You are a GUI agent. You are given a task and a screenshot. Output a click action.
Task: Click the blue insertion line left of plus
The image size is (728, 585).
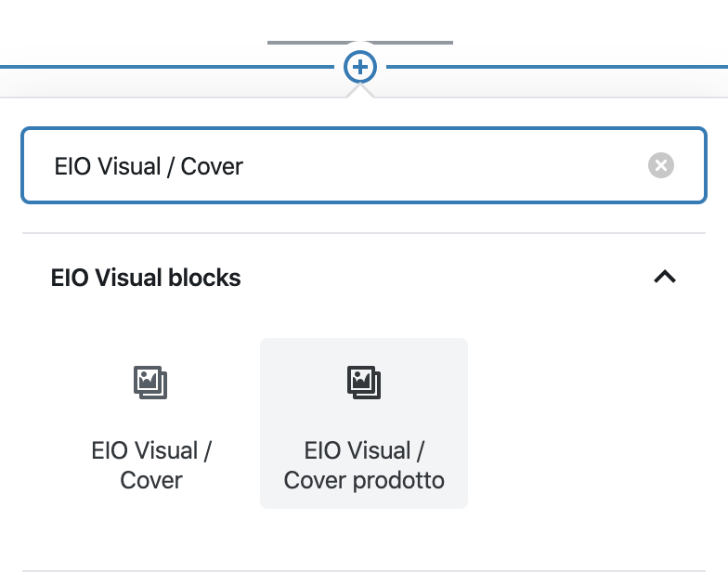[x=167, y=67]
